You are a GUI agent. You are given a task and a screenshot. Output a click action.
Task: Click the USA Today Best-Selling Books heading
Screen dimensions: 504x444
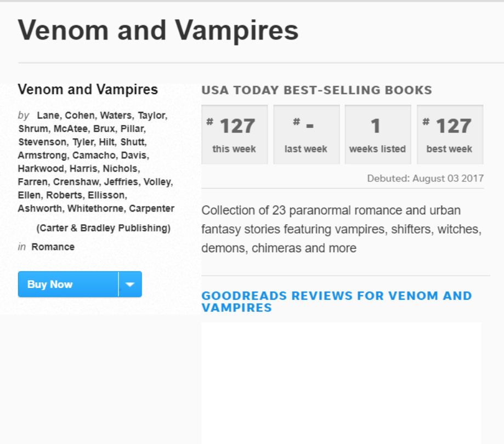coord(316,90)
